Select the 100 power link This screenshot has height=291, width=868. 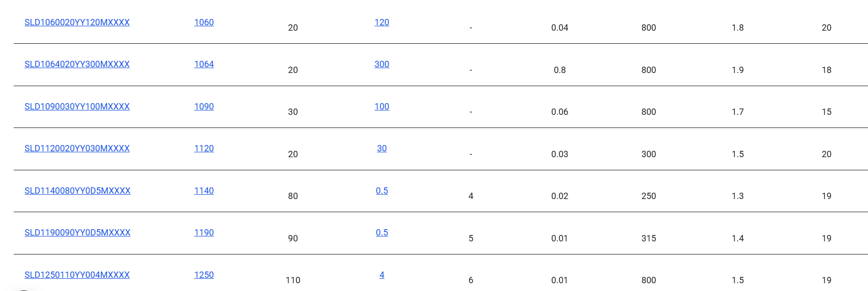[382, 107]
